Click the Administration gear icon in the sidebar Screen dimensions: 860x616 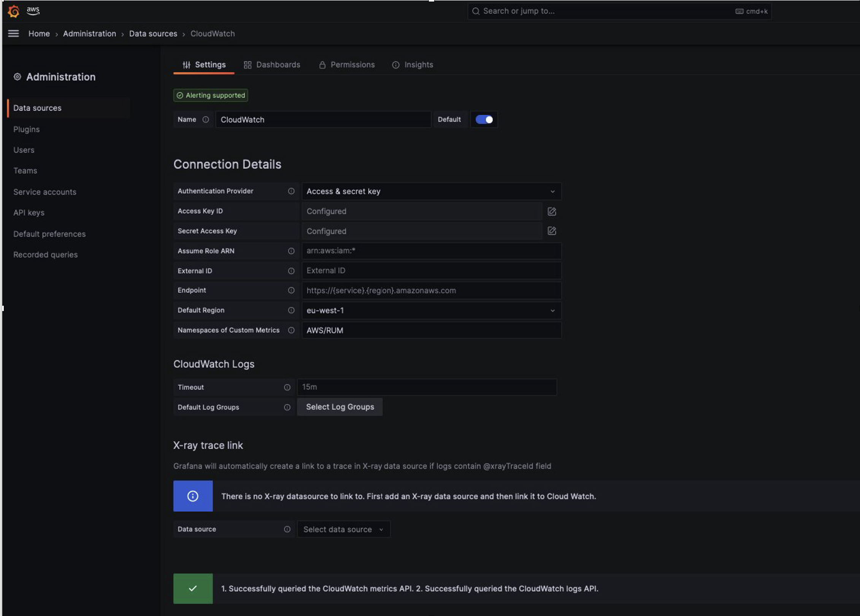[x=17, y=77]
